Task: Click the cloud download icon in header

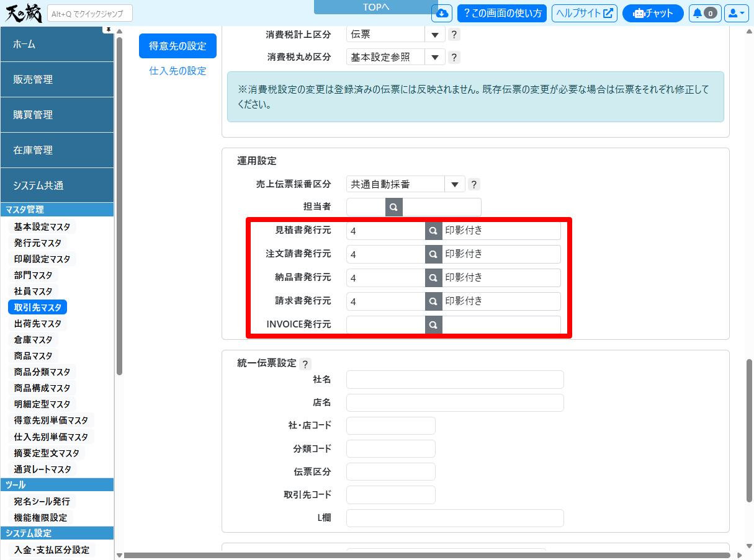Action: [441, 13]
